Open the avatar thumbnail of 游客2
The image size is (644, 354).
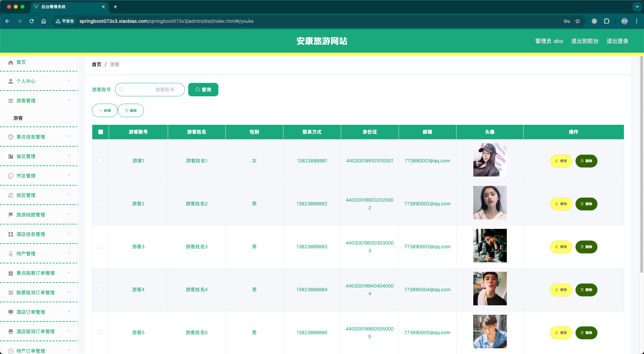(x=490, y=203)
